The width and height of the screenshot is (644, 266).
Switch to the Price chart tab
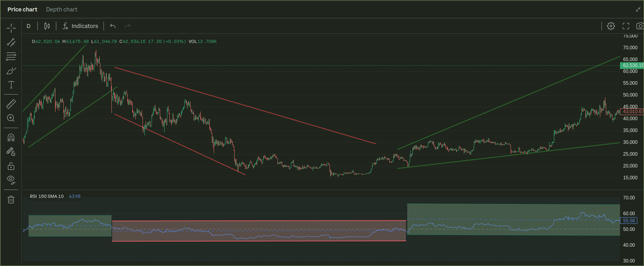coord(22,9)
